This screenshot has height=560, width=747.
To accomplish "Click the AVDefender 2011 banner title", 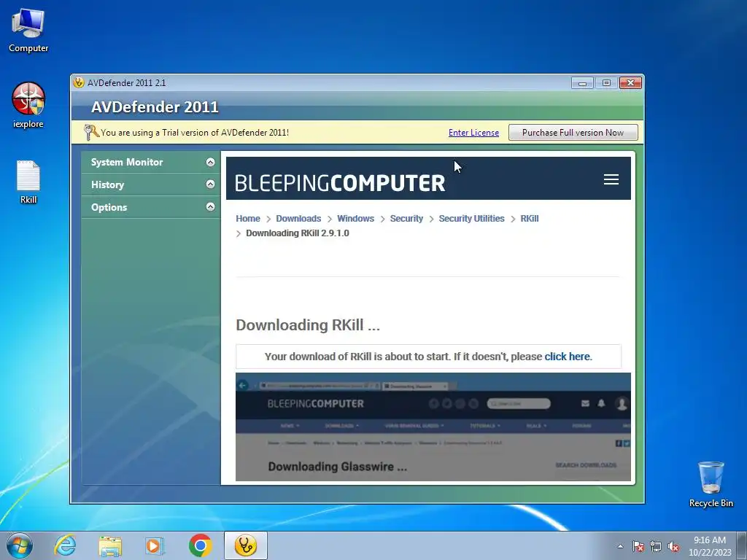I will [155, 106].
